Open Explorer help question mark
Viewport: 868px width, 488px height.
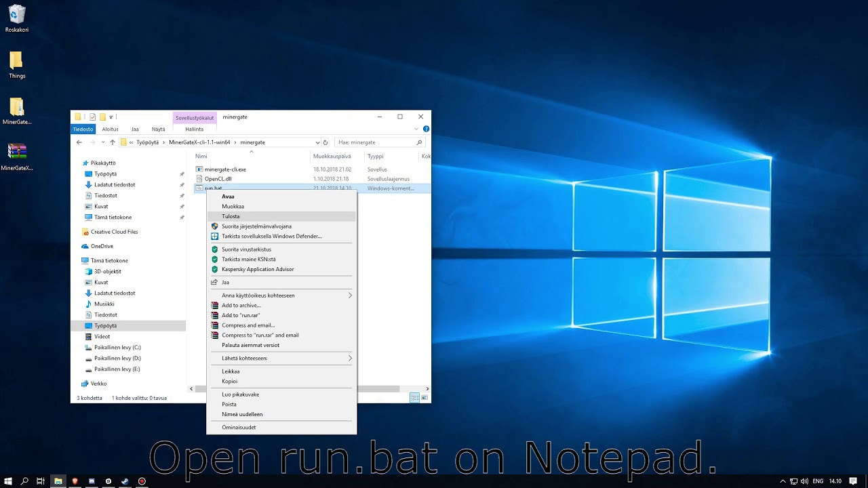click(x=426, y=129)
